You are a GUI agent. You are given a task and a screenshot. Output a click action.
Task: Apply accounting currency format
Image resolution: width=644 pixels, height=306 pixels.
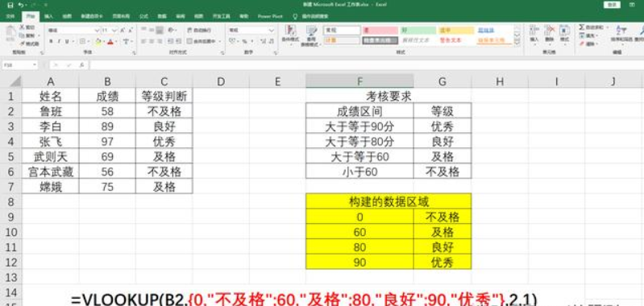coord(233,41)
